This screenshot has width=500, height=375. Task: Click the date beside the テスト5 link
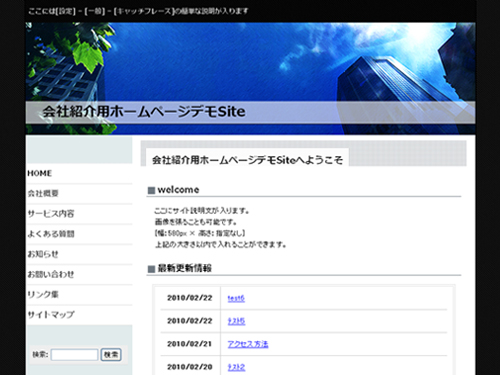click(190, 321)
